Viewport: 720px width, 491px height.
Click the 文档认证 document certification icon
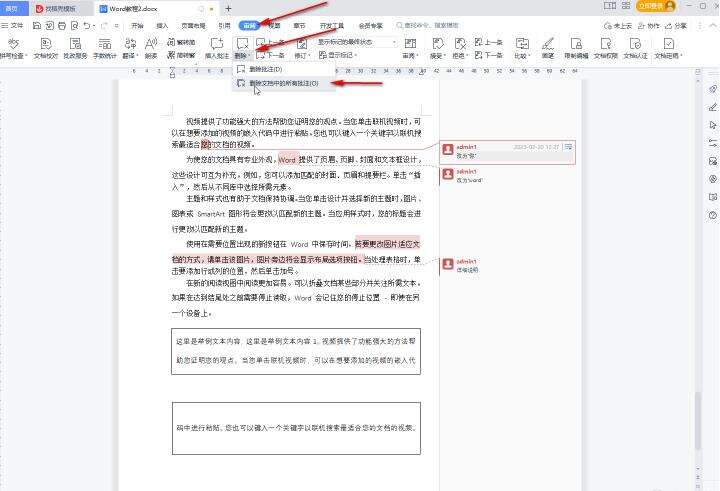635,44
